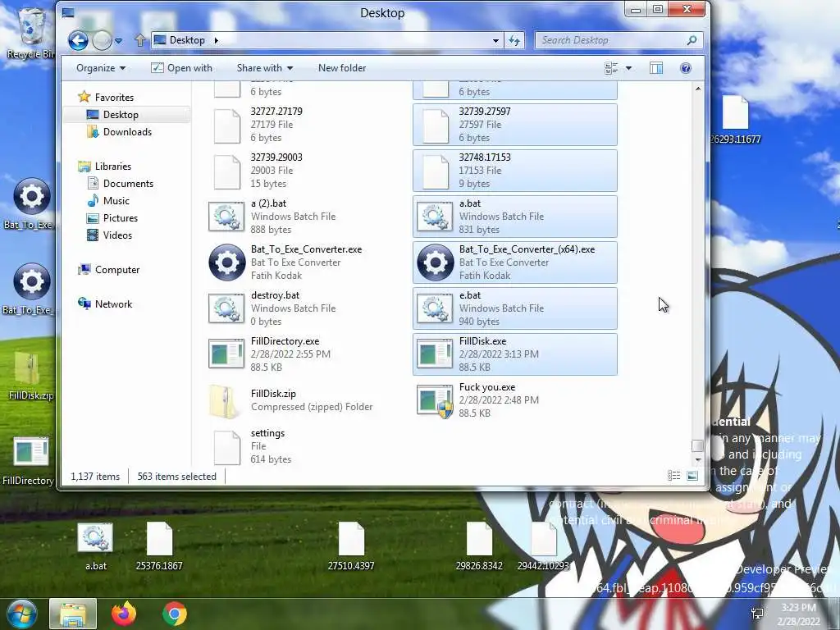
Task: Select the destroy.bat file icon
Action: 226,308
